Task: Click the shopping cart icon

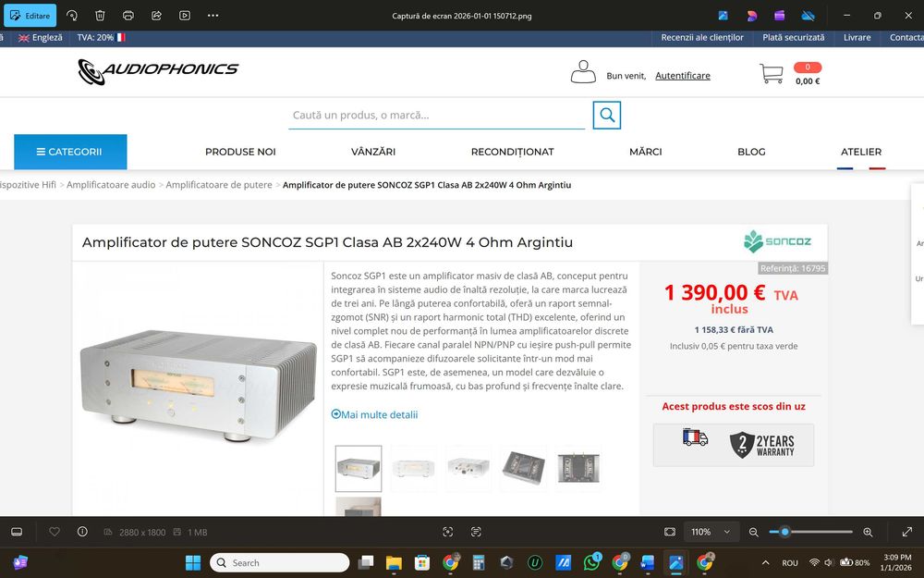Action: click(x=772, y=74)
